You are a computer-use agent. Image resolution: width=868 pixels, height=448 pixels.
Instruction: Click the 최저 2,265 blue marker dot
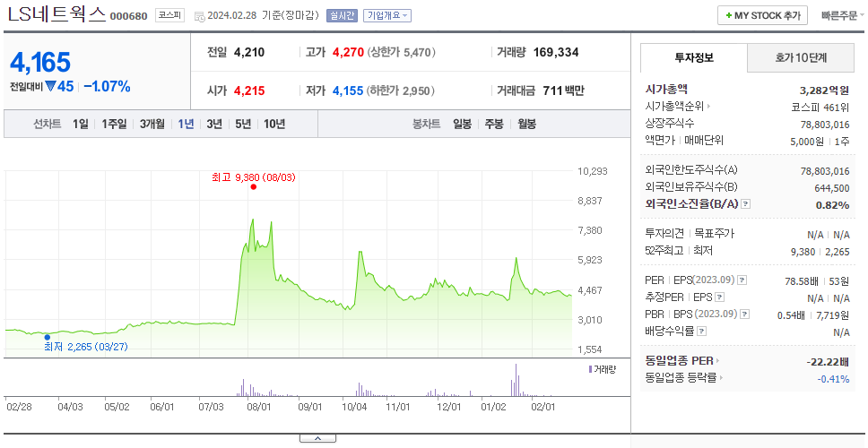pyautogui.click(x=47, y=337)
